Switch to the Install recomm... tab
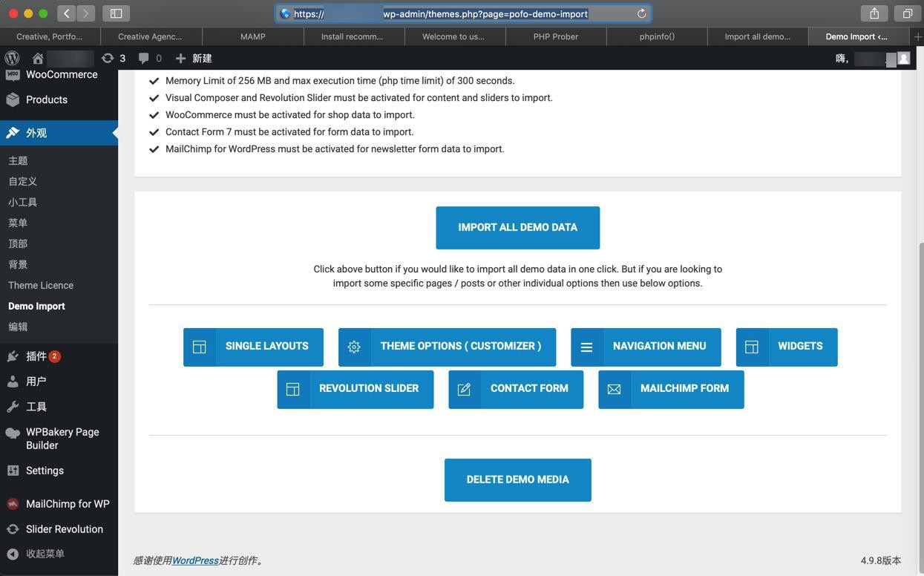Screen dimensions: 924x576 (x=353, y=36)
